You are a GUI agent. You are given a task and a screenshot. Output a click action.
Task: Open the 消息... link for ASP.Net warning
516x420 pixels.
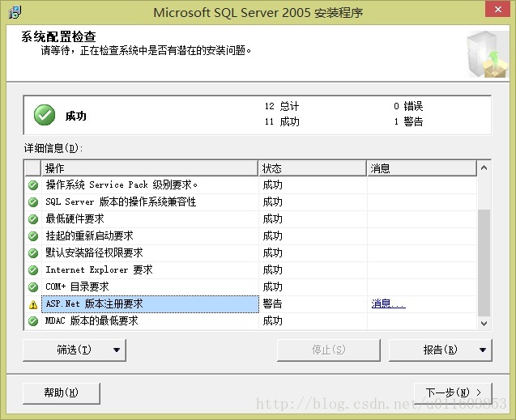point(388,303)
